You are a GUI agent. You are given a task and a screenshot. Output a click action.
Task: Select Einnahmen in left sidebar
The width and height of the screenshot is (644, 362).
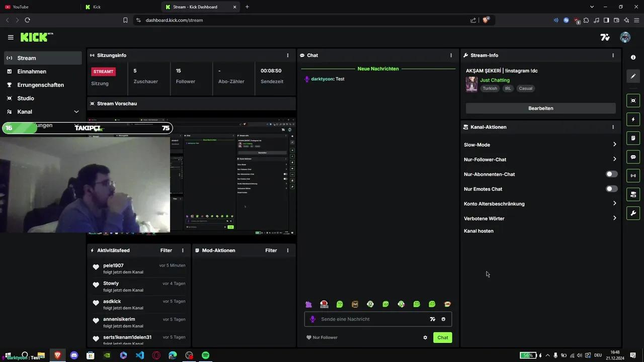click(x=42, y=71)
